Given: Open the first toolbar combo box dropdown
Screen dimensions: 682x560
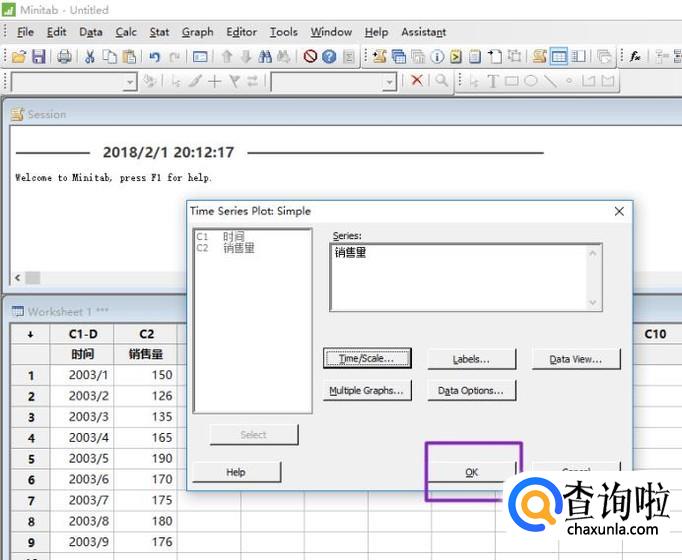Looking at the screenshot, I should (129, 82).
